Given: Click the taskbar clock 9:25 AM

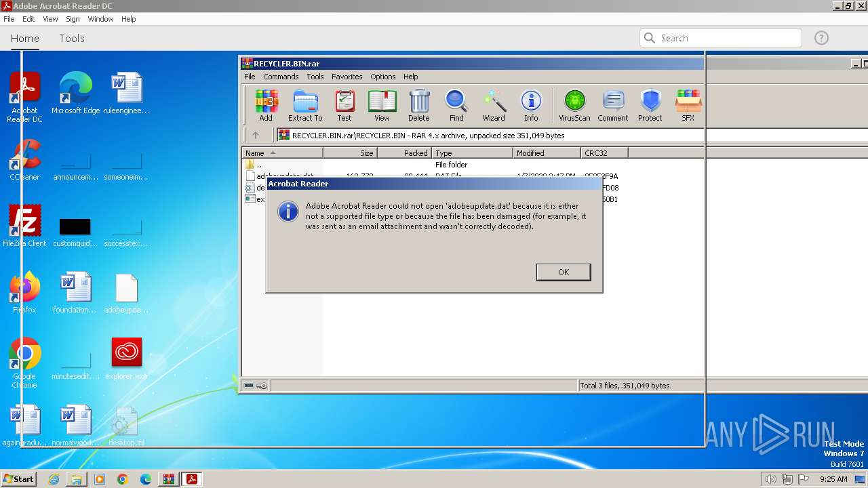Looking at the screenshot, I should tap(833, 479).
